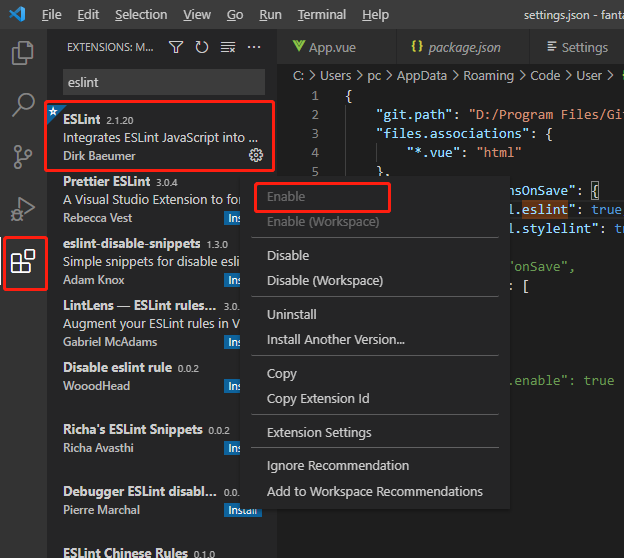Choose Ignore Recommendation
Viewport: 624px width, 558px height.
(374, 465)
